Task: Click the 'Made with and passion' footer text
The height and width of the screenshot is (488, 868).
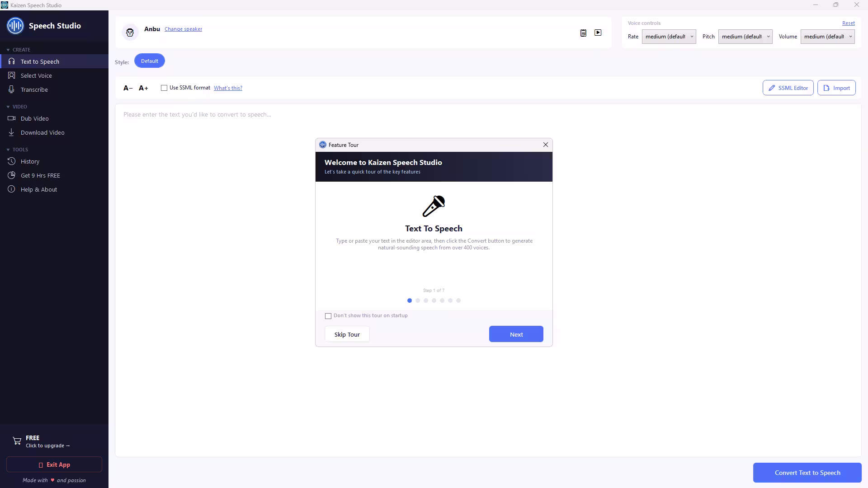Action: click(x=54, y=480)
